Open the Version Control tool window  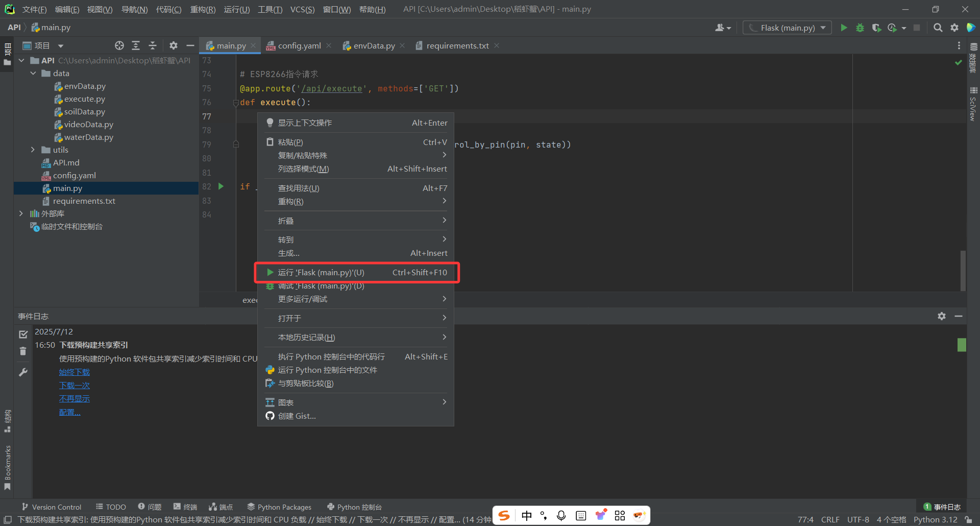coord(52,507)
